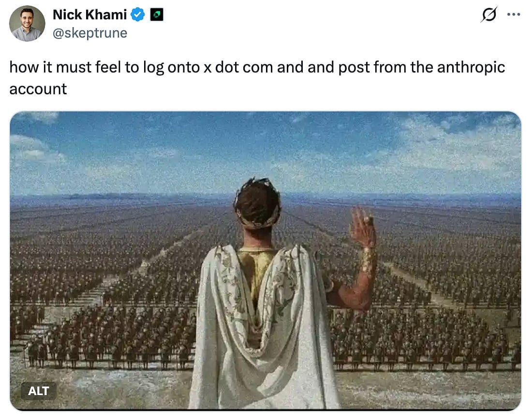Open the Nick Khami display name link
The width and height of the screenshot is (532, 415).
[x=90, y=15]
